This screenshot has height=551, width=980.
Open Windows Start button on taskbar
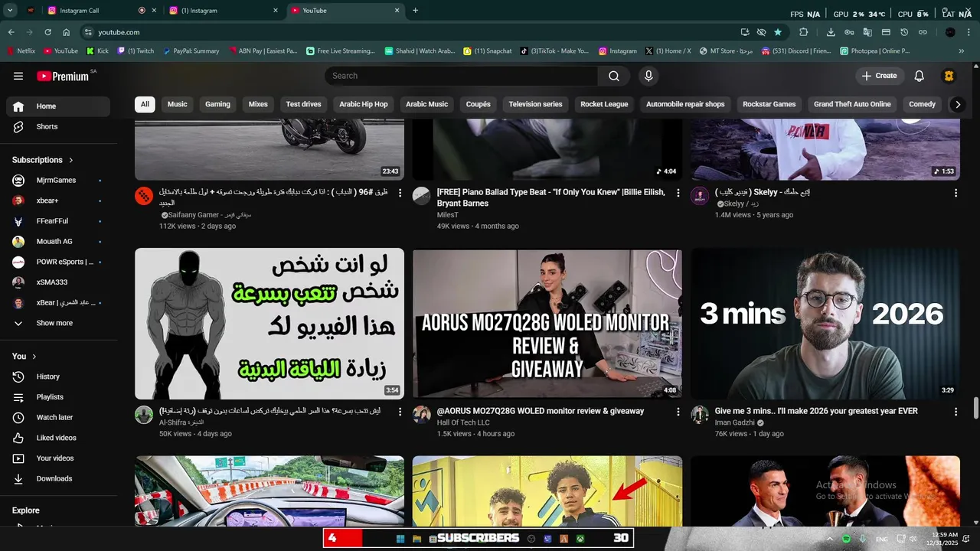(x=400, y=539)
